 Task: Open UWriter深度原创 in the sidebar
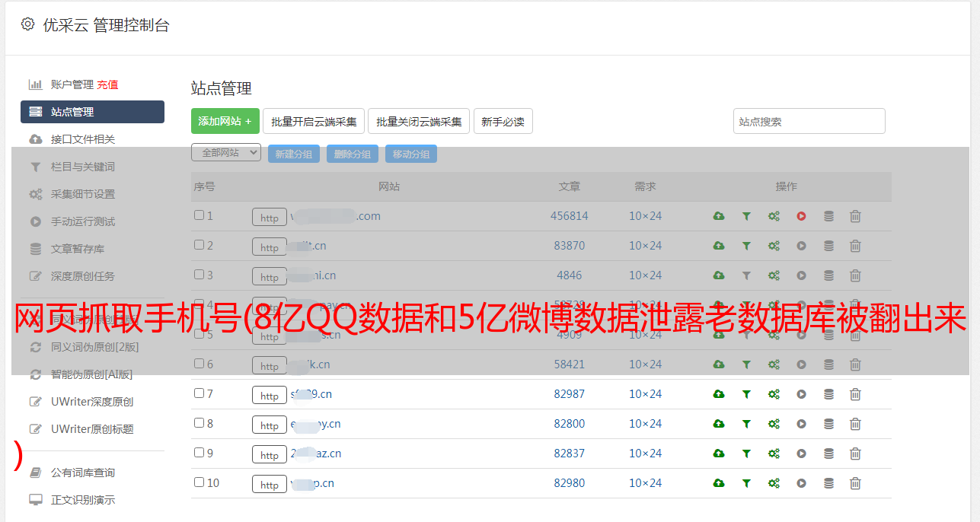tap(92, 402)
